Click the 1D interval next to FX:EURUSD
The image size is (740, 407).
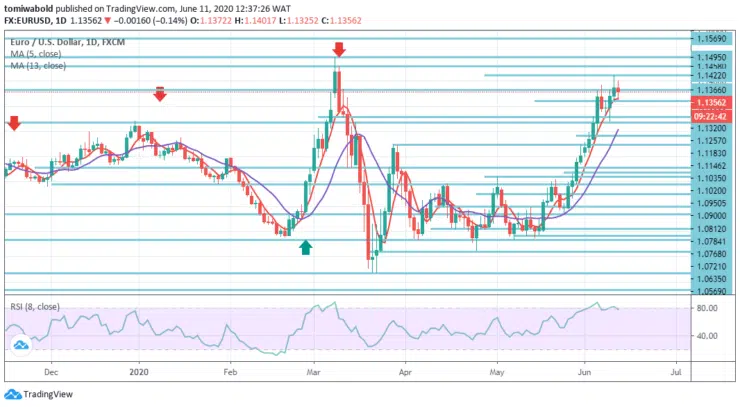(61, 21)
